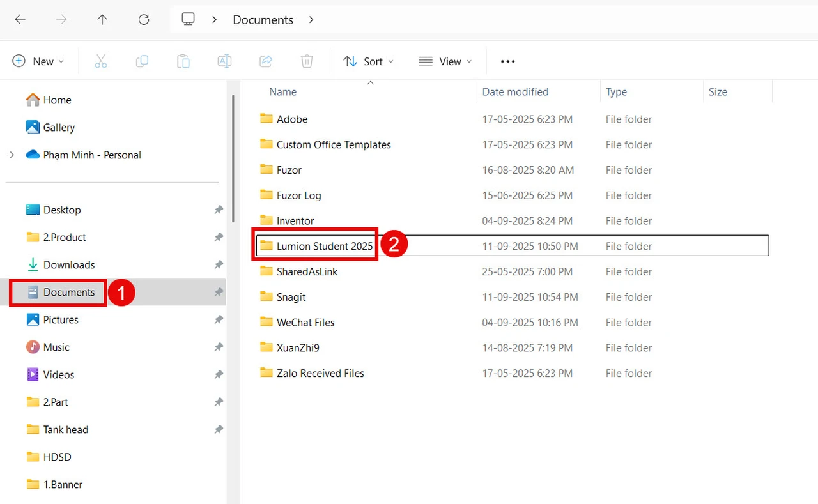Click the This PC monitor icon in address bar

pos(188,19)
